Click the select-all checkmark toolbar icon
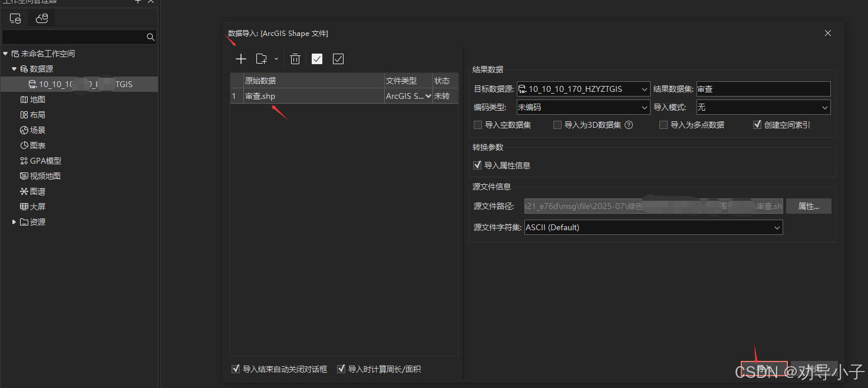The height and width of the screenshot is (388, 868). (316, 59)
